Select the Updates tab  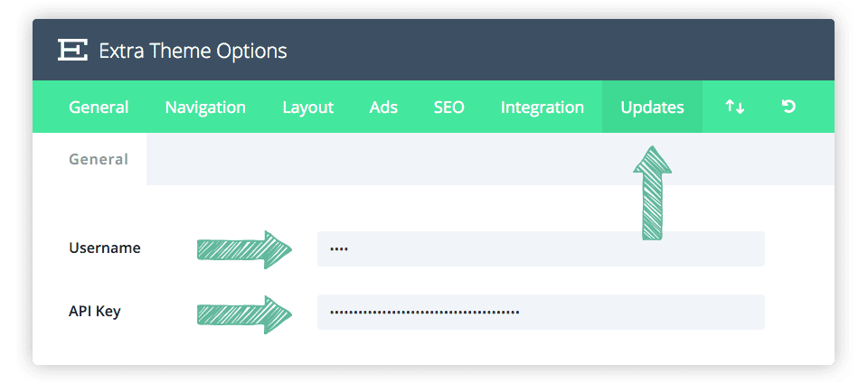click(x=652, y=108)
